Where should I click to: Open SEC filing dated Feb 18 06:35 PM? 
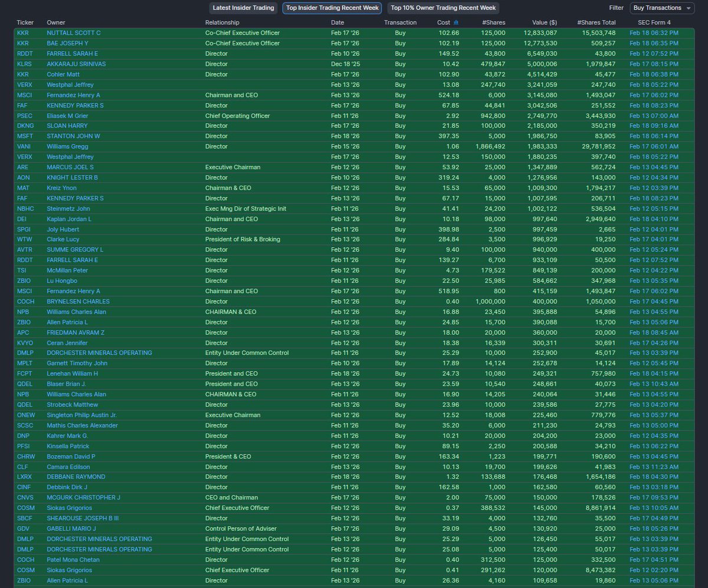click(654, 43)
